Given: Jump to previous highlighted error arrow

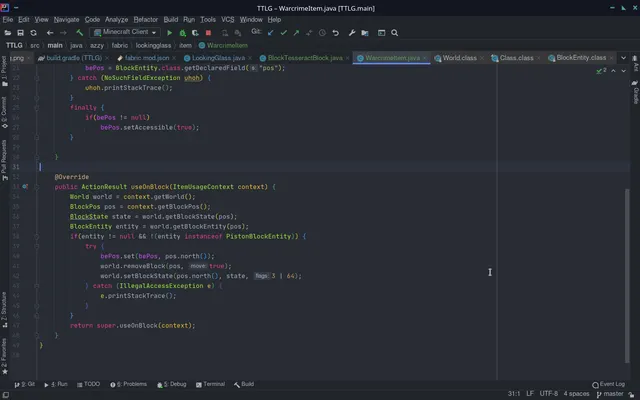Looking at the screenshot, I should tap(613, 71).
